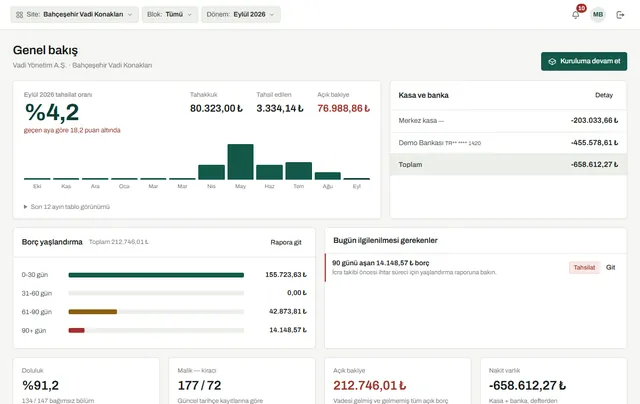
Task: Click the amount 155.723,63 ₺
Action: point(286,275)
